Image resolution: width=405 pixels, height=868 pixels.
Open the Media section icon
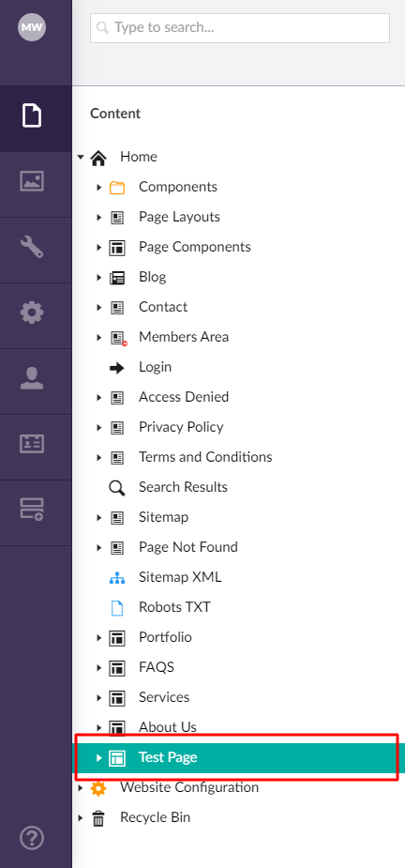(x=32, y=181)
